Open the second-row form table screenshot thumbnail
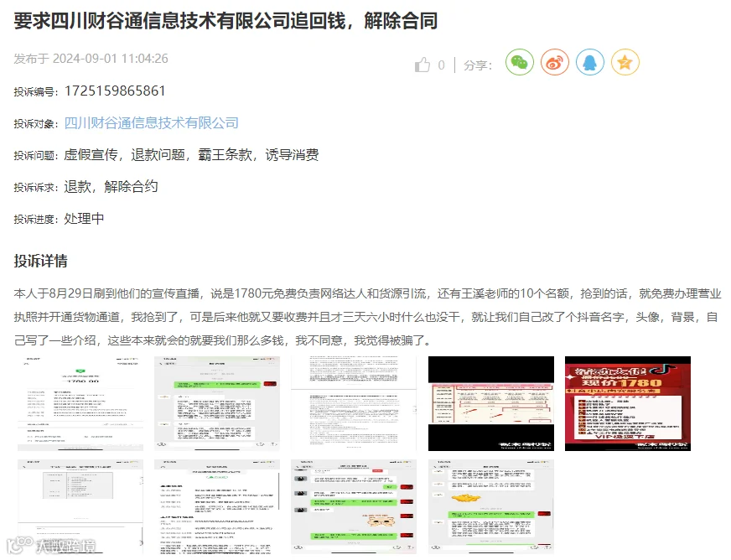Screen dimensions: 731x560 point(80,506)
